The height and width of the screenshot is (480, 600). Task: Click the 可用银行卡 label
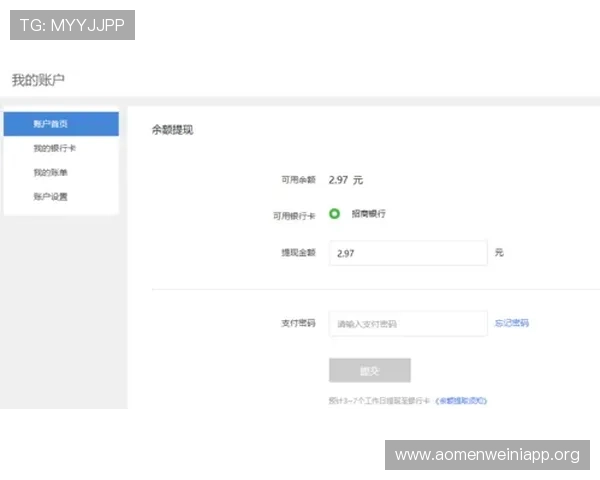pos(294,216)
